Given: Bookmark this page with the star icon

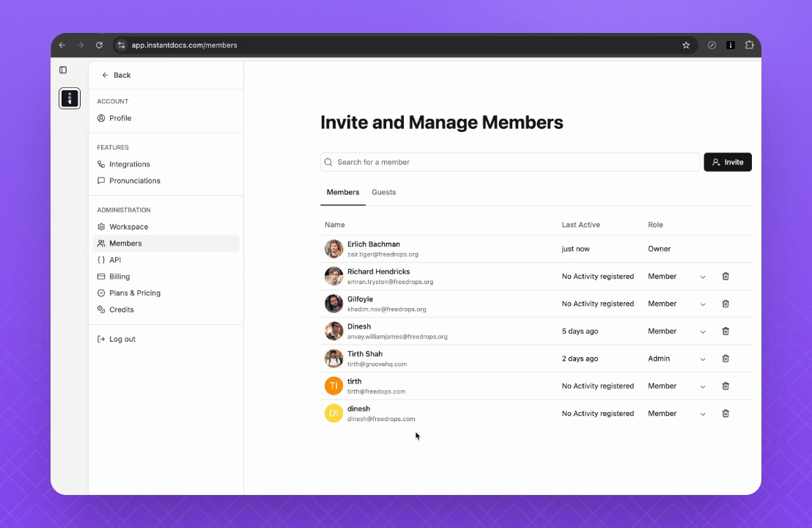Looking at the screenshot, I should 686,45.
